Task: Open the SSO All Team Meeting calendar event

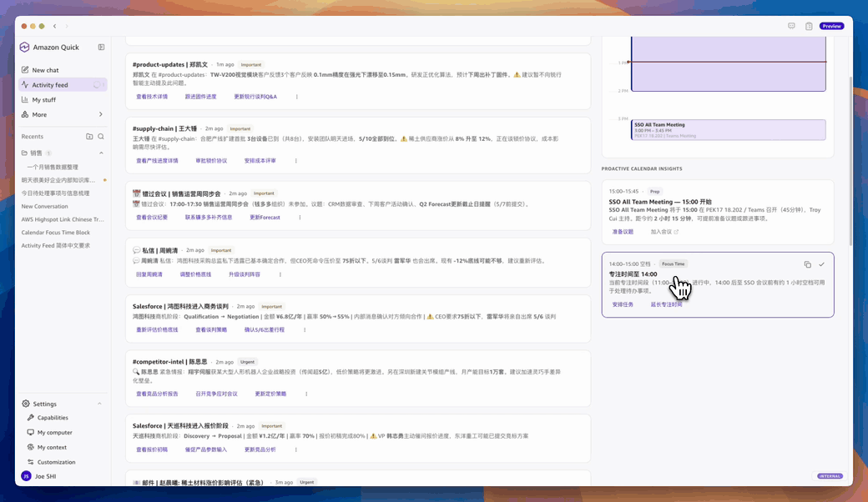Action: pos(729,130)
